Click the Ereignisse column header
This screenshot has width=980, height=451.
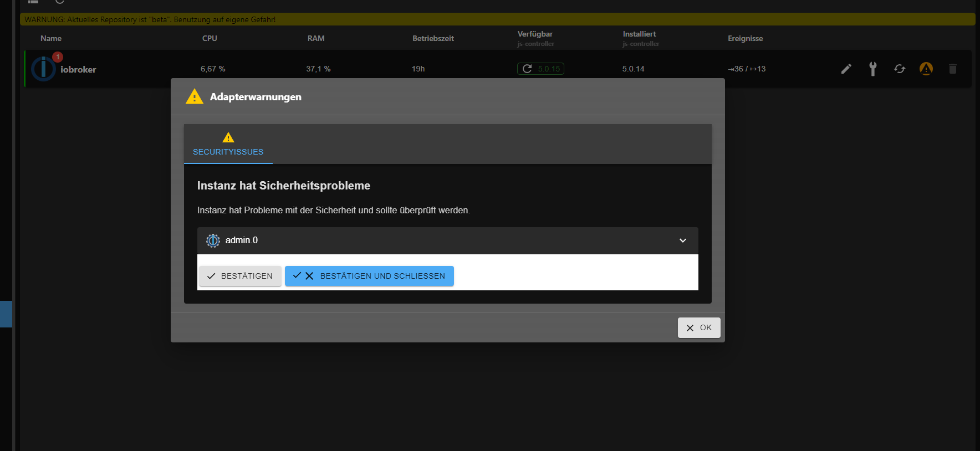(x=745, y=38)
